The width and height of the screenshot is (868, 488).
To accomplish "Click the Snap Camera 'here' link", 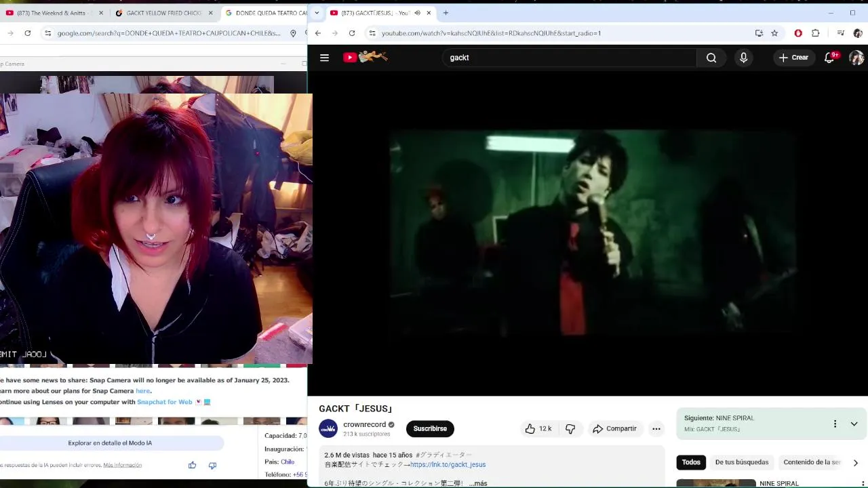I will pyautogui.click(x=142, y=391).
